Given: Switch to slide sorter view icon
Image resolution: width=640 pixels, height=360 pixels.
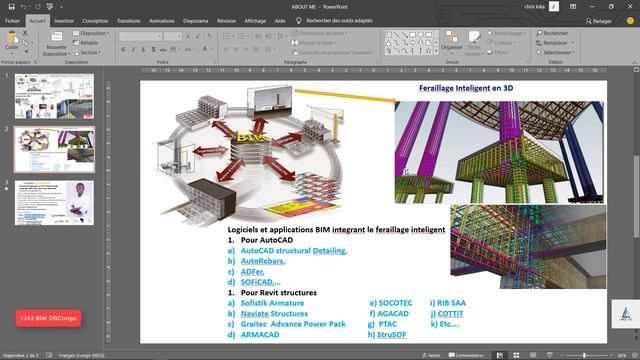Looking at the screenshot, I should tap(516, 356).
